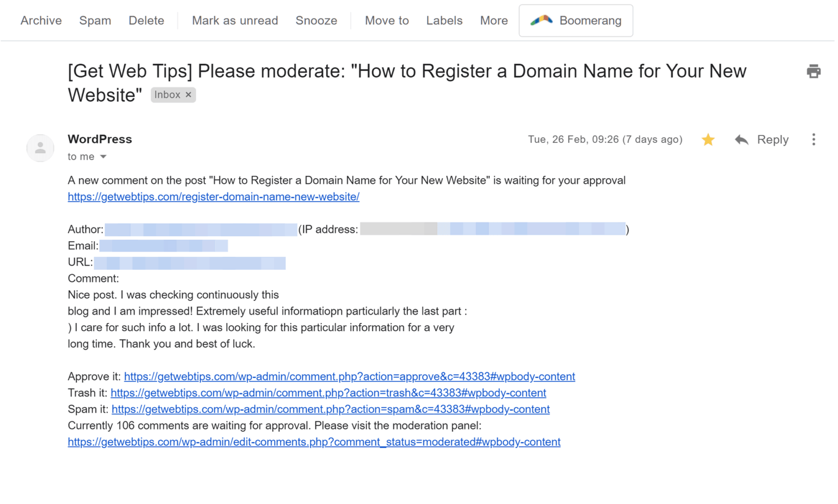Click the Reply arrow icon
This screenshot has width=838, height=504.
pos(741,139)
